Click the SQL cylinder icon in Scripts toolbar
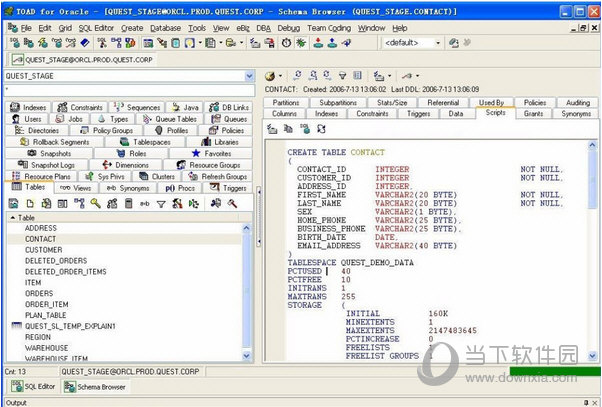The width and height of the screenshot is (602, 407). (305, 129)
